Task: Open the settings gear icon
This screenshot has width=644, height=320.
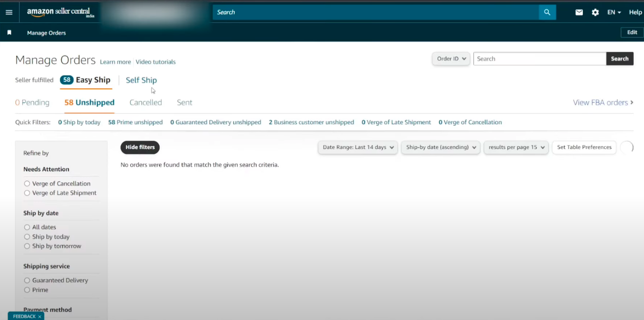Action: [x=595, y=12]
